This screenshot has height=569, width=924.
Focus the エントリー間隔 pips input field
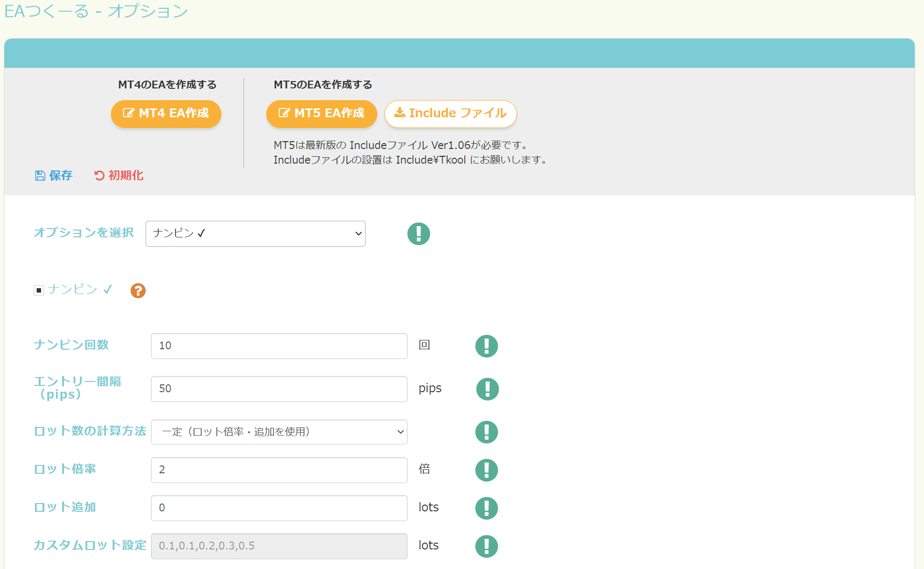(x=279, y=389)
